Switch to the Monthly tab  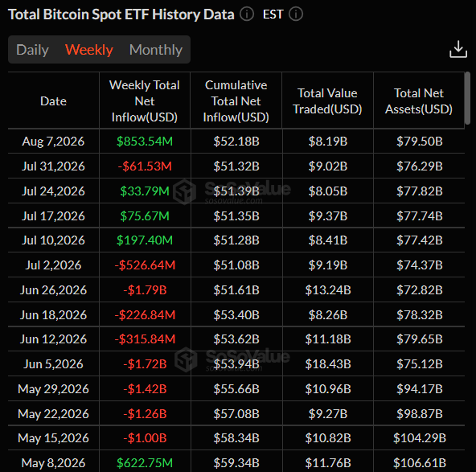(x=156, y=50)
